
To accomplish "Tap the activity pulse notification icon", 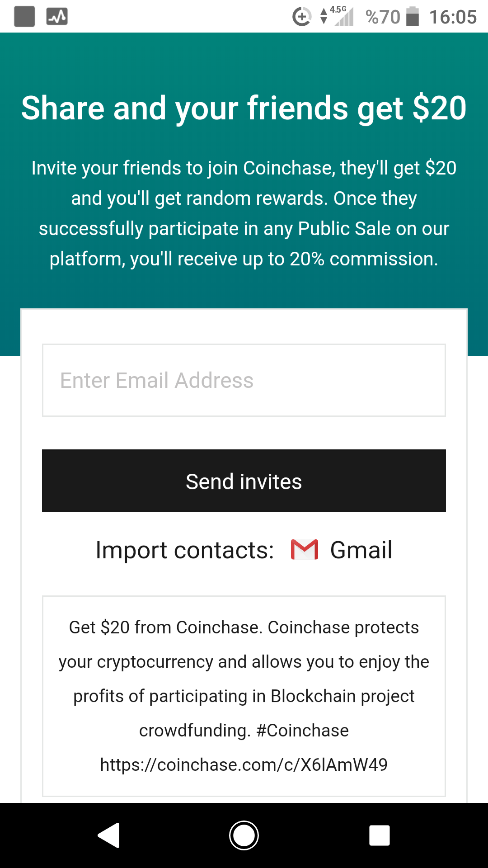I will (57, 17).
